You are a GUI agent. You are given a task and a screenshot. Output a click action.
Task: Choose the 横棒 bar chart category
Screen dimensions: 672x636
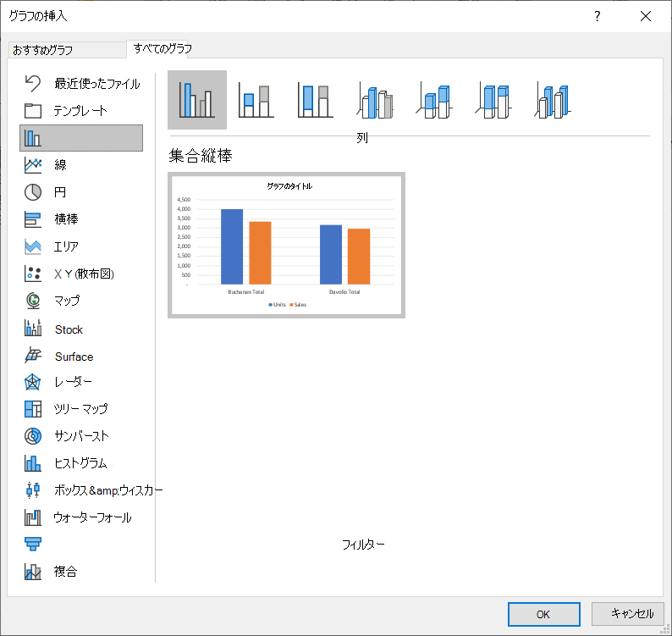click(81, 219)
